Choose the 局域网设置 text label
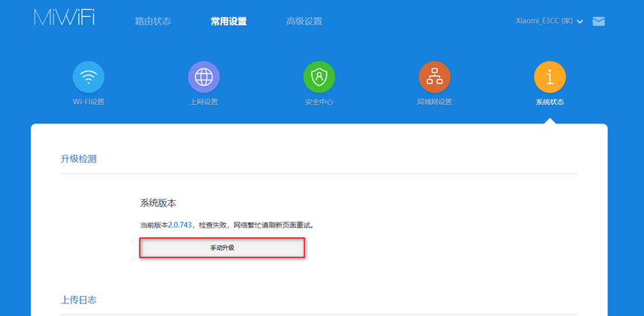644x316 pixels. click(x=434, y=102)
